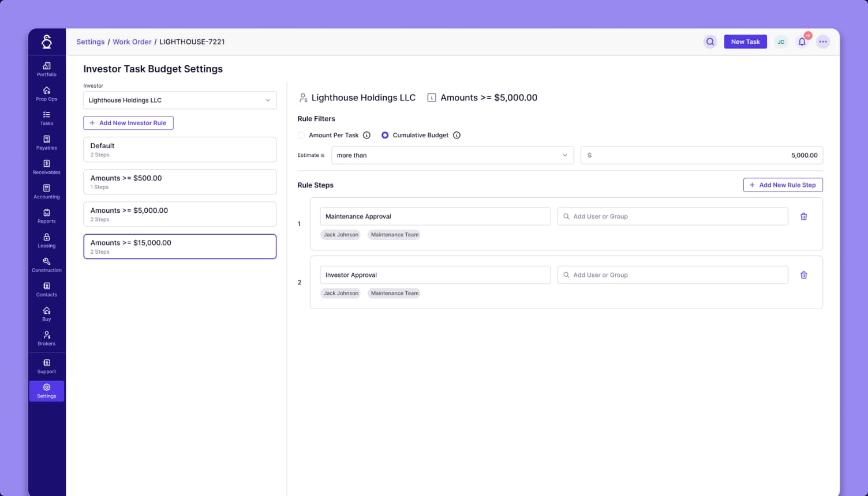
Task: Open the 'more than' condition dropdown
Action: (452, 155)
